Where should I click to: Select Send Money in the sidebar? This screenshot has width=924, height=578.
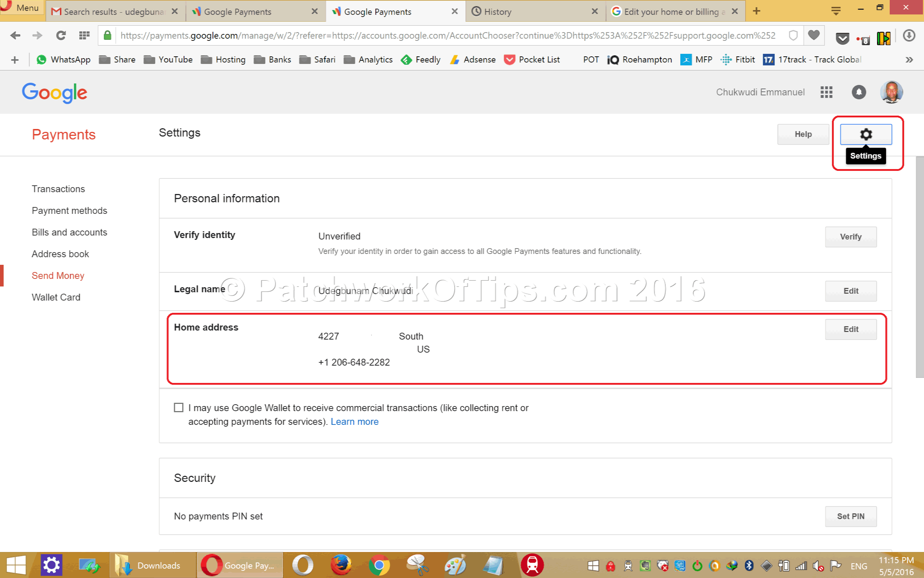[58, 276]
